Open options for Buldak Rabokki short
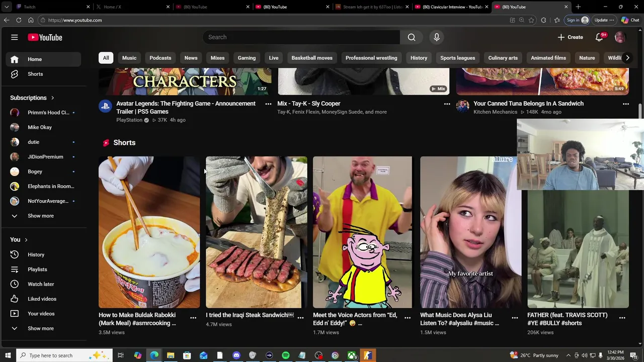Viewport: 644px width, 362px height. tap(193, 318)
